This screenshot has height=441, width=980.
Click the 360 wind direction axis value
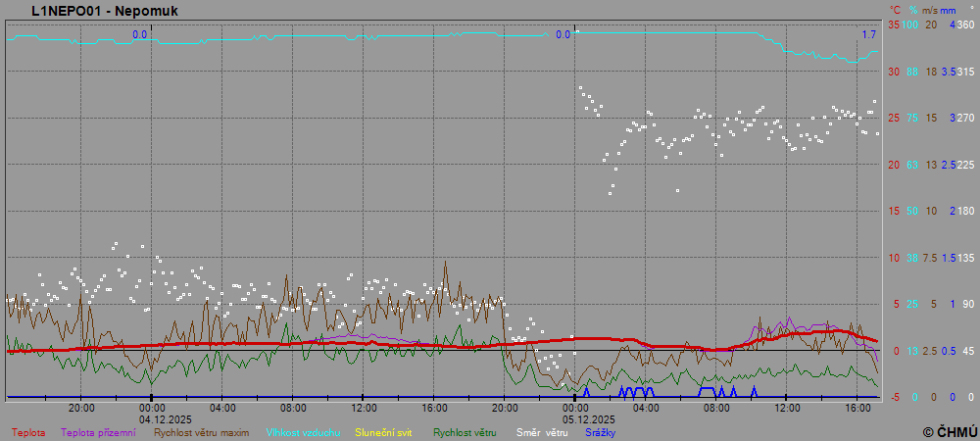[965, 24]
